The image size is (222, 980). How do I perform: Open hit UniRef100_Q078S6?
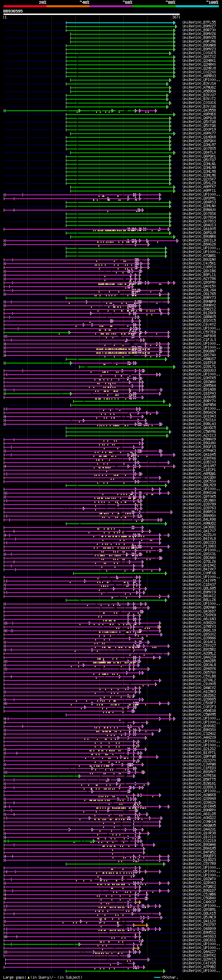click(x=199, y=213)
